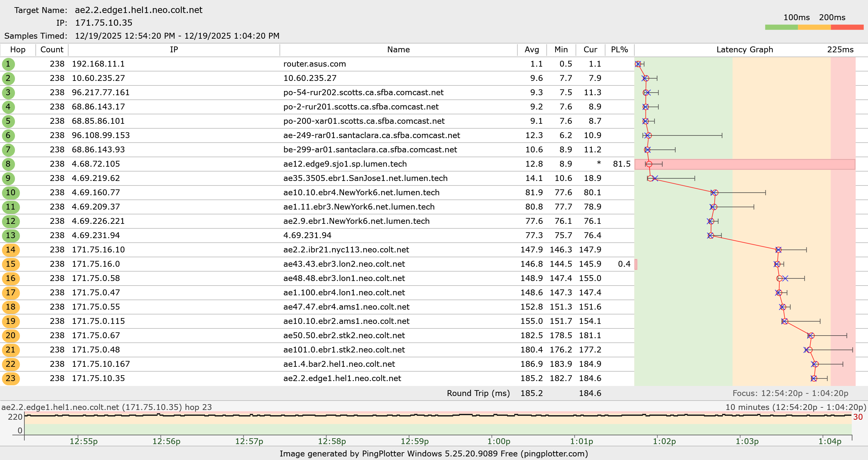The image size is (868, 460).
Task: Select the orange hop 18 circle icon
Action: pyautogui.click(x=10, y=307)
